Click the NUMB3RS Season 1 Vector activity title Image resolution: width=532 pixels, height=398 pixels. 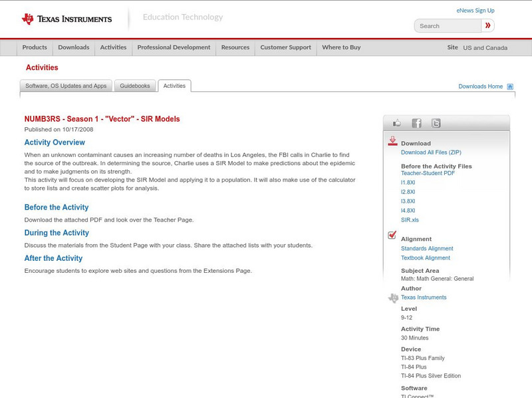tap(102, 119)
